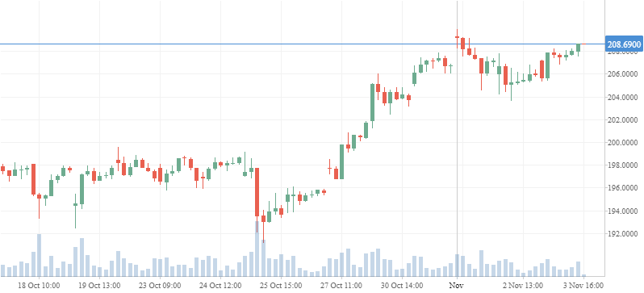Click the tallest volume bar beneath the big red candle

[257, 249]
